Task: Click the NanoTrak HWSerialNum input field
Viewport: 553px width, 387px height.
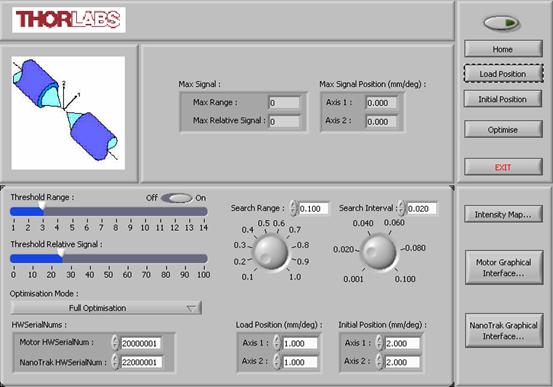Action: click(141, 362)
